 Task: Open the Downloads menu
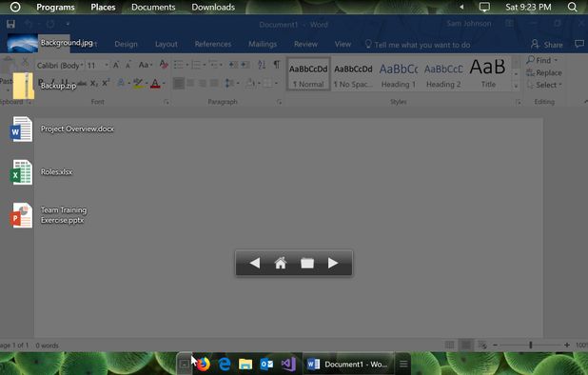pos(213,7)
